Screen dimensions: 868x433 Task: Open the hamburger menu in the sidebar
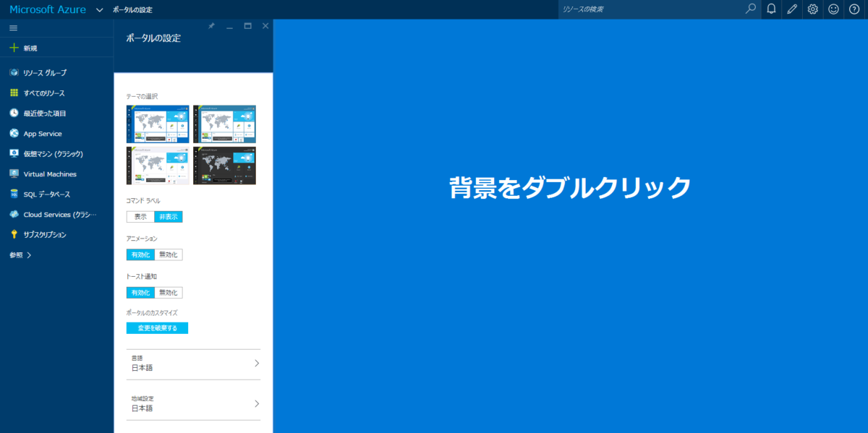(13, 27)
